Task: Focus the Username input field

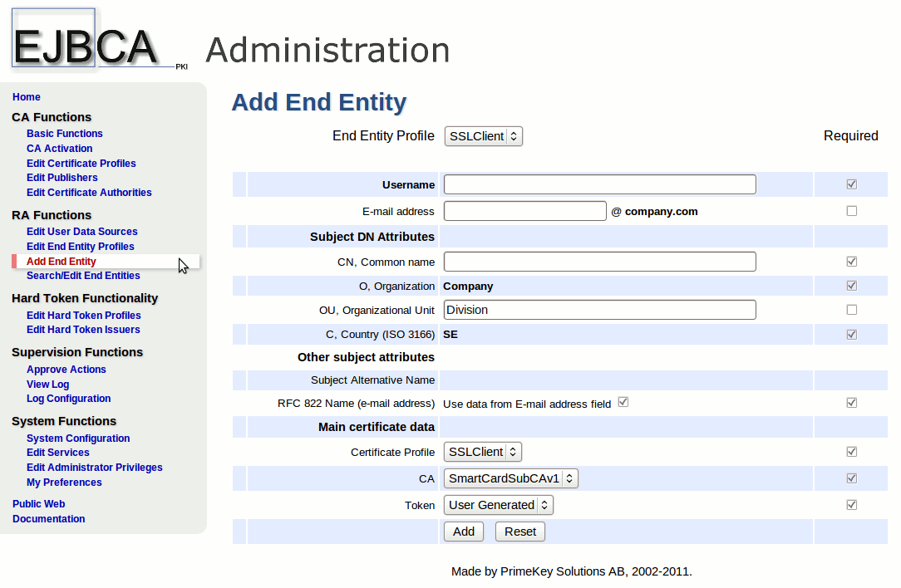Action: coord(600,184)
